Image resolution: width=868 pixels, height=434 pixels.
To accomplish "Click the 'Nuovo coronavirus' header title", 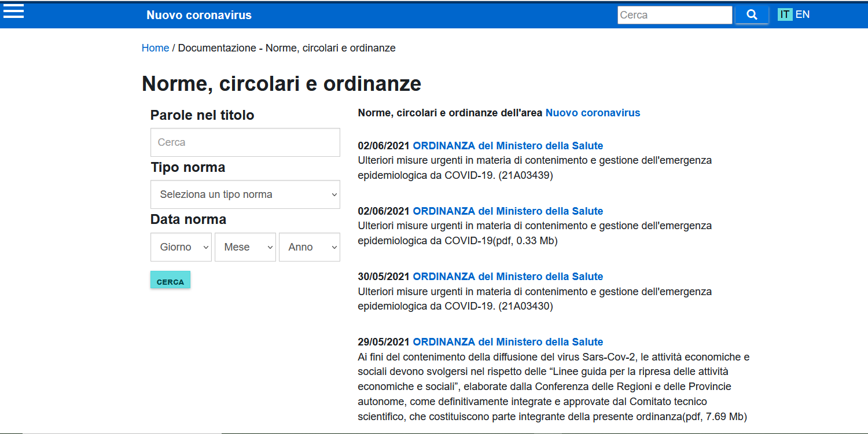I will click(198, 14).
